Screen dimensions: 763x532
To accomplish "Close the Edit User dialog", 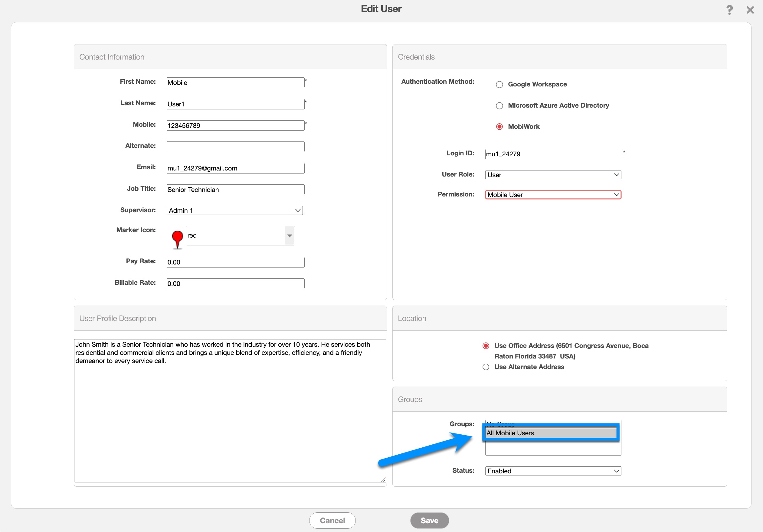I will click(x=750, y=10).
